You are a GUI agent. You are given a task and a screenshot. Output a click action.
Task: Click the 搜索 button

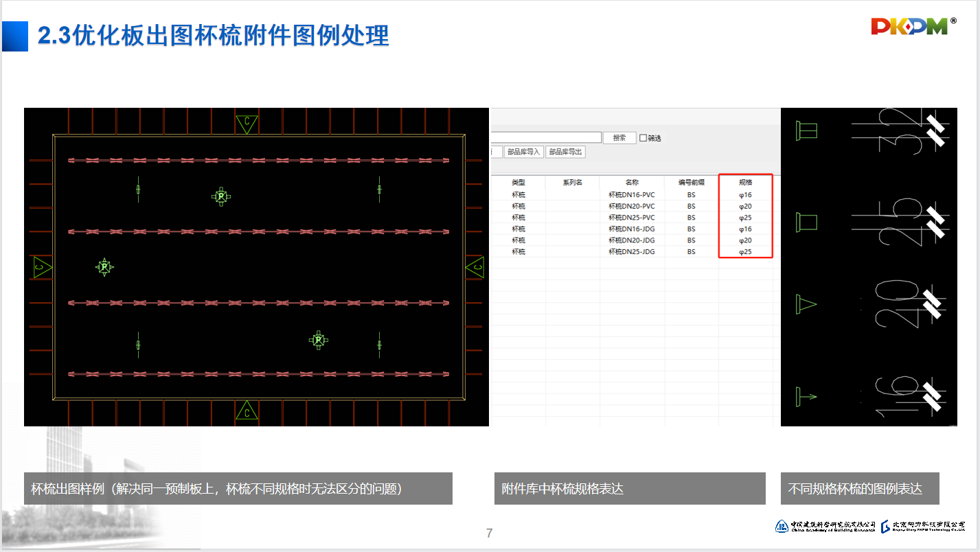pos(619,138)
